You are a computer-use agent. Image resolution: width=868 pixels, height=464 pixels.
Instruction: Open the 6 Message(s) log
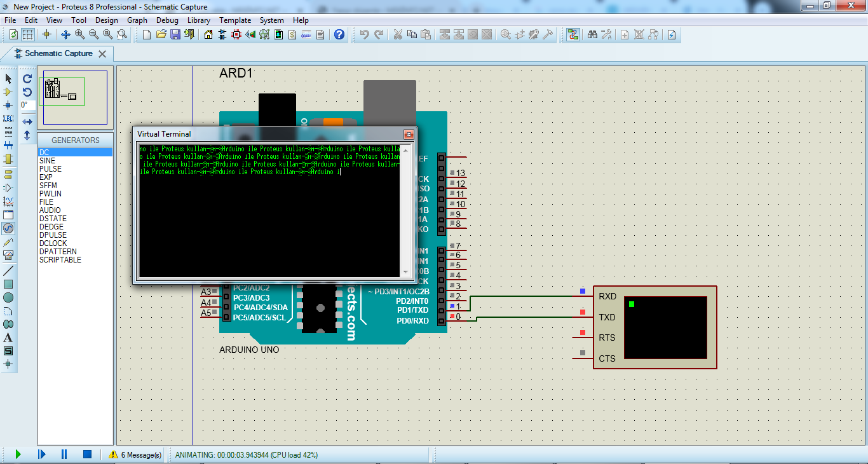coord(135,455)
